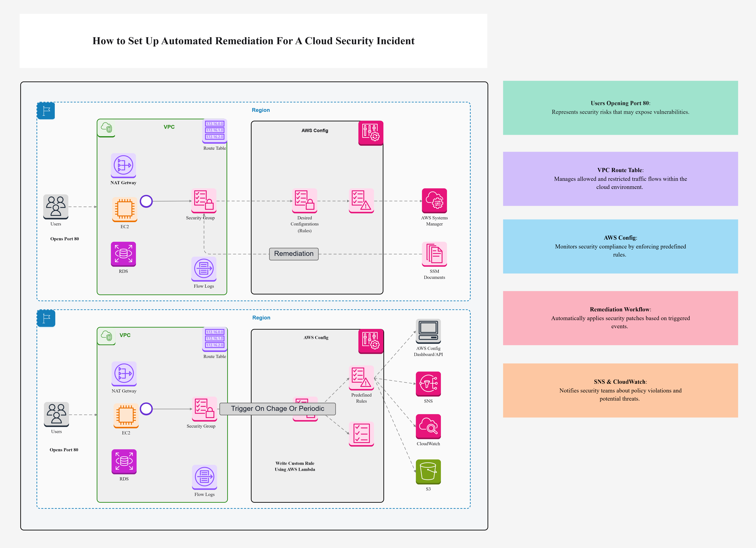756x548 pixels.
Task: Click the bottom Opens Port 80 text
Action: coord(64,450)
